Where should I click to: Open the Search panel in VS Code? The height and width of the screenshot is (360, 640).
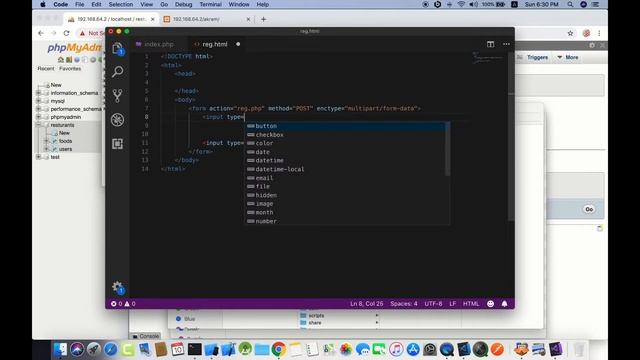coord(118,72)
